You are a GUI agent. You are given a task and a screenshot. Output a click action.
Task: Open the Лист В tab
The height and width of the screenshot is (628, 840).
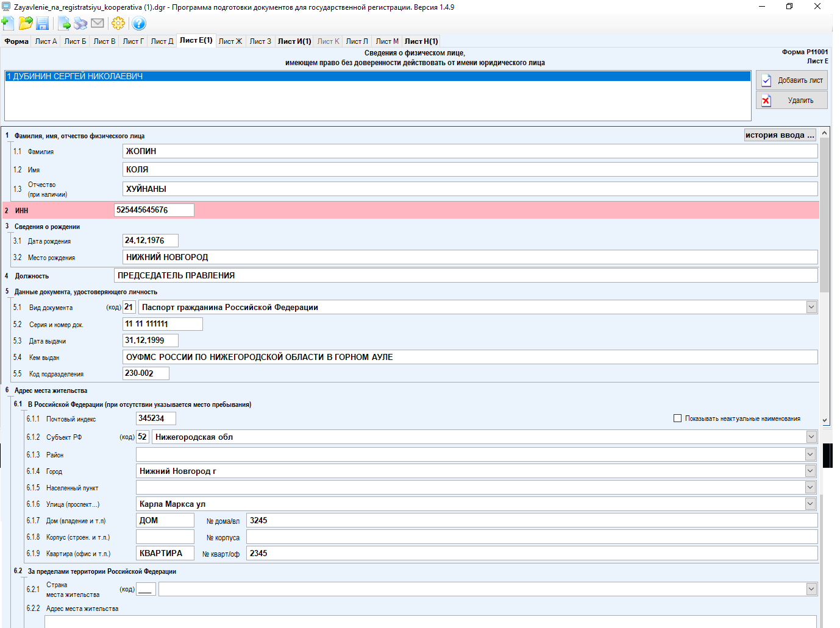(x=104, y=41)
